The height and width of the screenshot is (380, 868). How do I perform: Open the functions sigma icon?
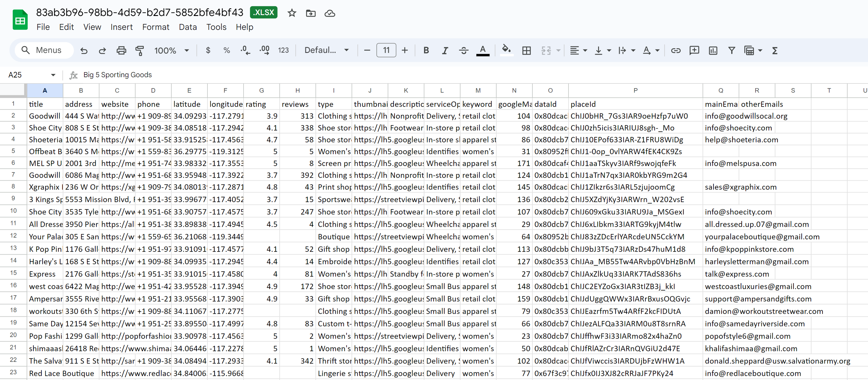[775, 51]
